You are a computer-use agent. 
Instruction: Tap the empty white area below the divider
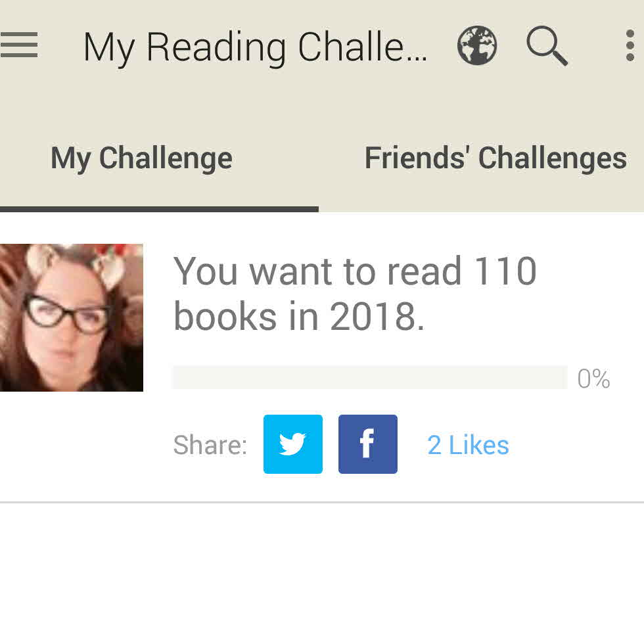322,572
